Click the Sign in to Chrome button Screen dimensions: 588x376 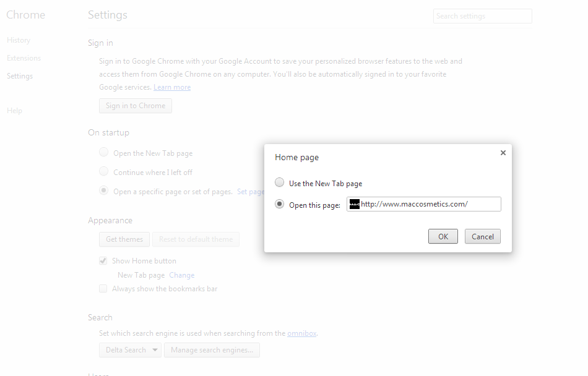click(136, 106)
